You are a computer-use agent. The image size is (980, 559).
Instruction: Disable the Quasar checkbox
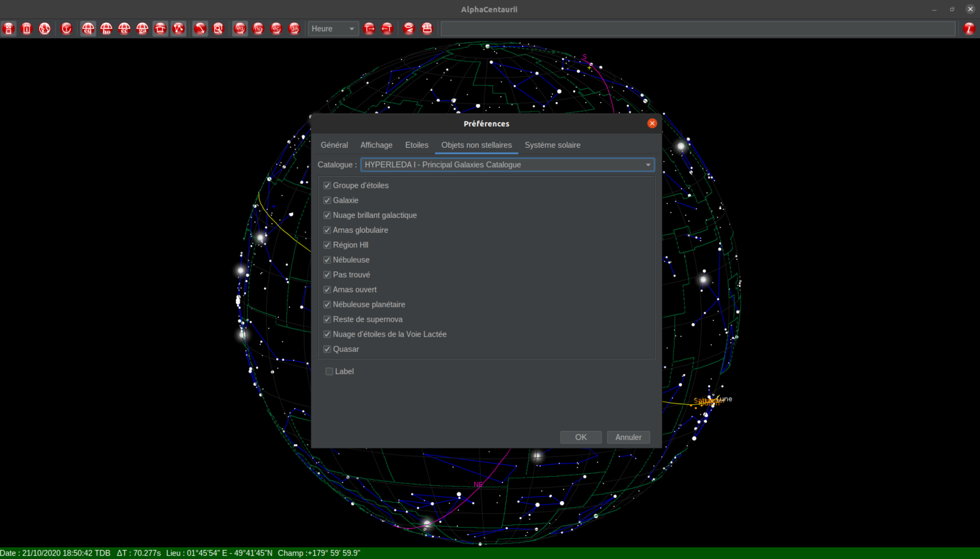327,348
